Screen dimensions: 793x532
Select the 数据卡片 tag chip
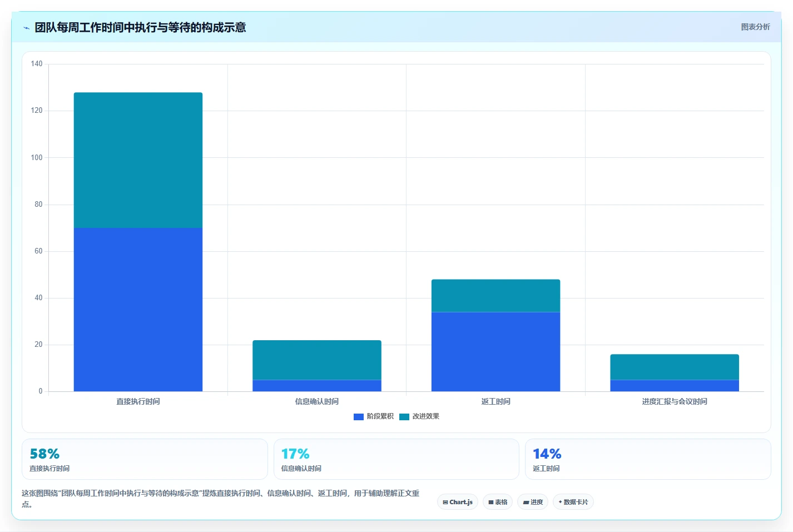tap(573, 502)
